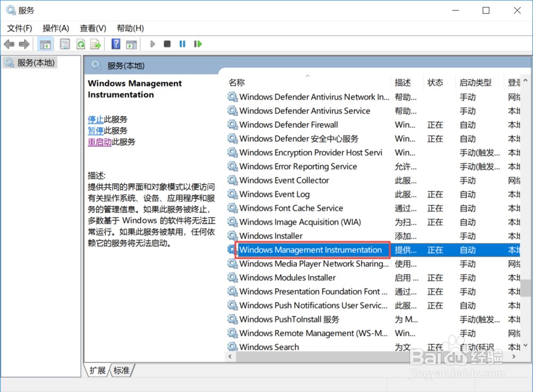Screen dimensions: 533x392
Task: Click gear icon of Windows Font Cache row
Action: tap(232, 208)
